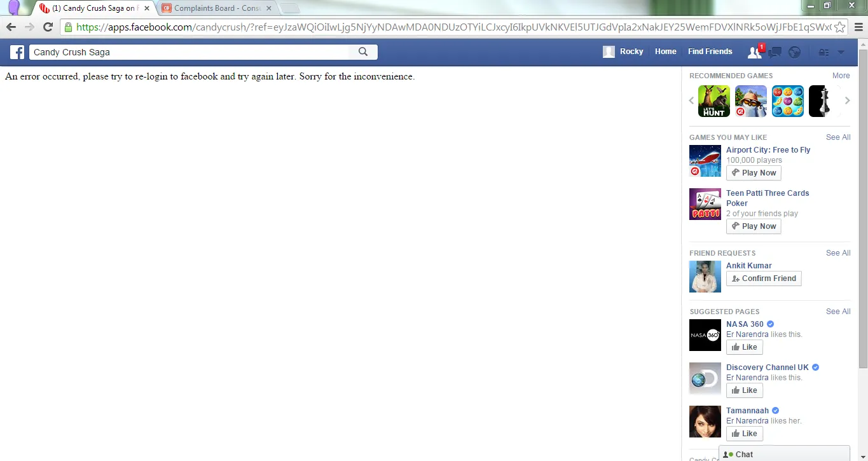Open Rocky's profile name link

coord(631,52)
